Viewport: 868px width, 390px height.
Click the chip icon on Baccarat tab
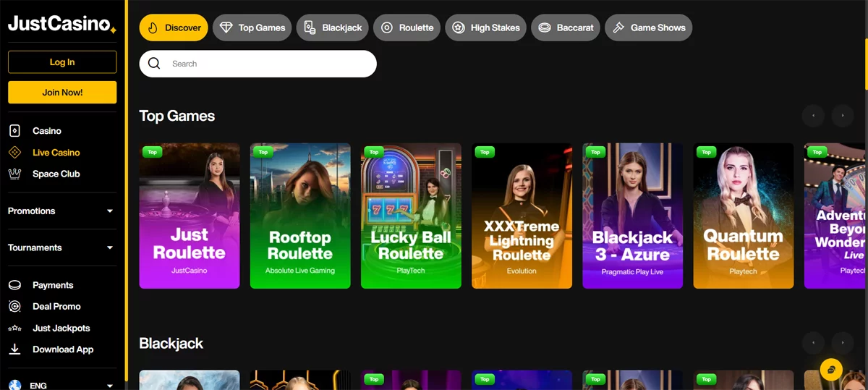tap(545, 27)
